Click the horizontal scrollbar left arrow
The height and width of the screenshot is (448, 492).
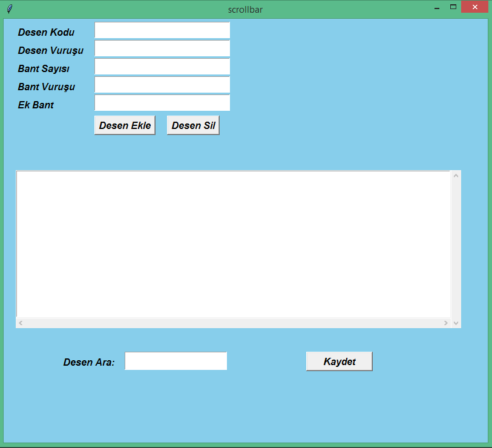21,323
